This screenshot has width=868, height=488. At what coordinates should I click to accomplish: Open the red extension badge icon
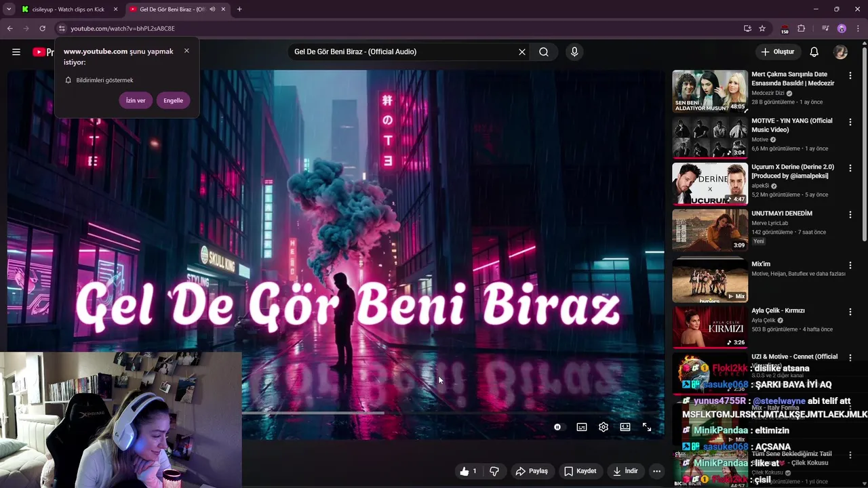click(785, 29)
